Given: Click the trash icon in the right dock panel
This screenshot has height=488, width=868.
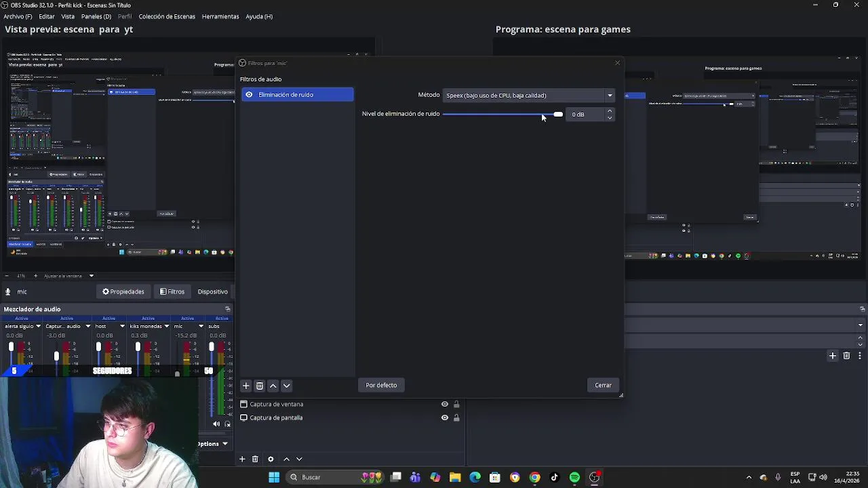Looking at the screenshot, I should [x=846, y=356].
